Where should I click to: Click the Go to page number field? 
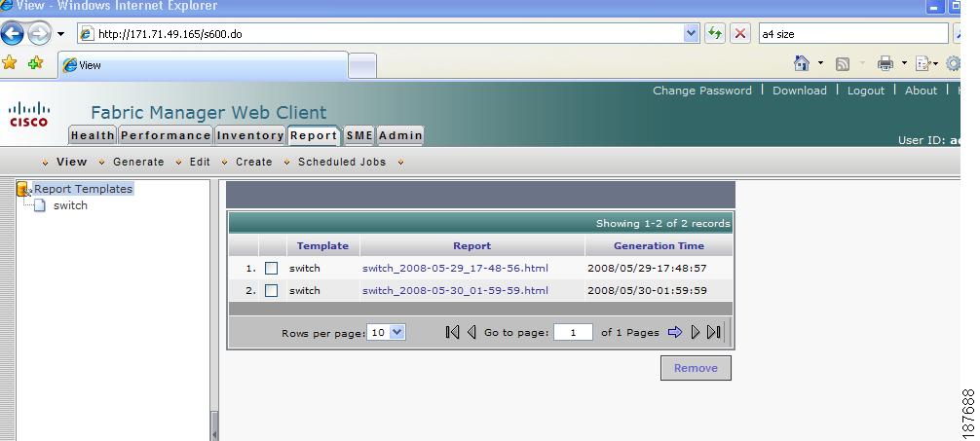[573, 332]
